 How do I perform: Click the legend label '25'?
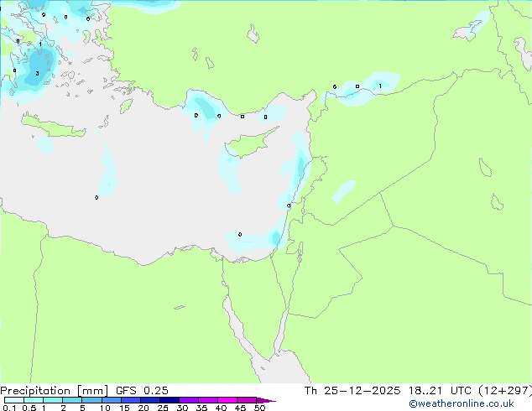coord(163,408)
